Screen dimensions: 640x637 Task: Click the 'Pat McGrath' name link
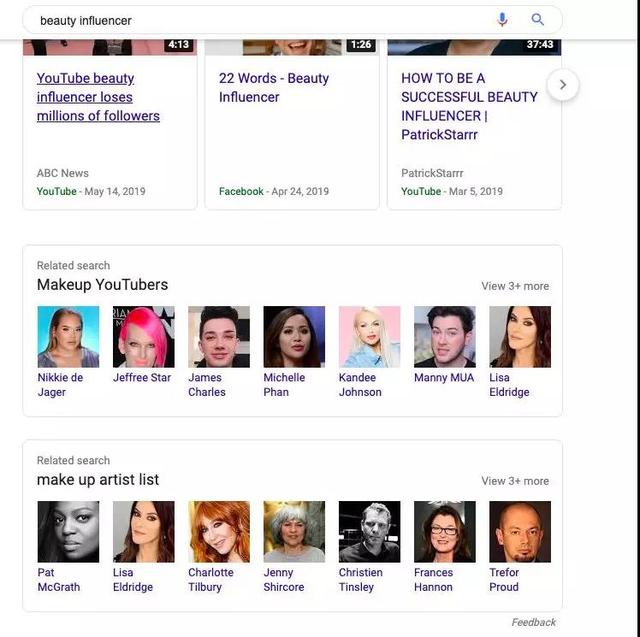pos(59,579)
